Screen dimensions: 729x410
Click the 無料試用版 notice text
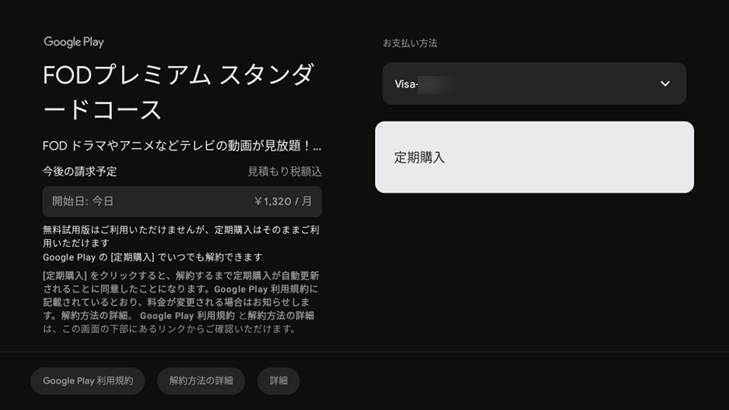coord(181,236)
